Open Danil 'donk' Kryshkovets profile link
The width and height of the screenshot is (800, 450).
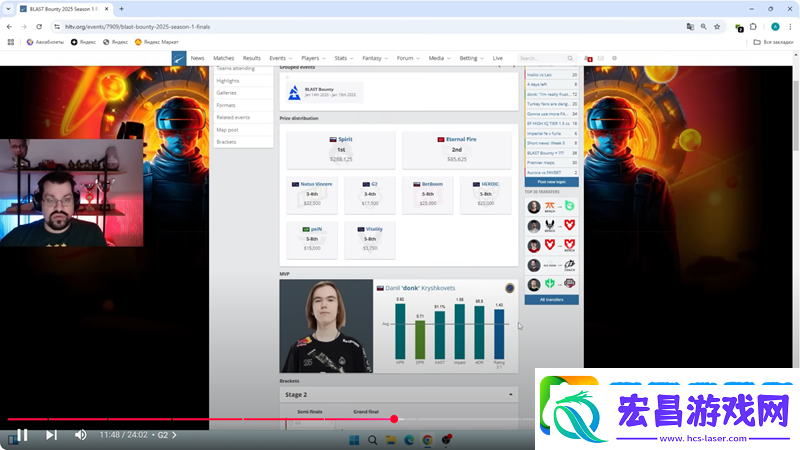(x=420, y=288)
